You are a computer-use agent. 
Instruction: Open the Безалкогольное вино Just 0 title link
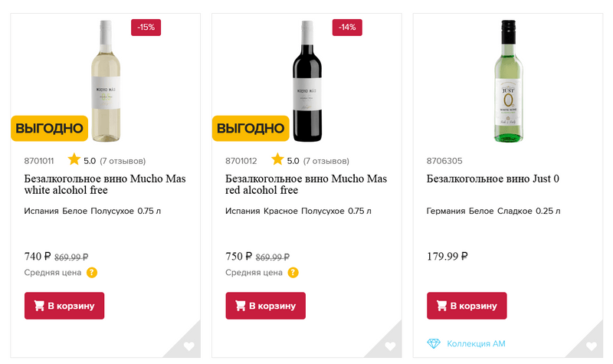(493, 179)
